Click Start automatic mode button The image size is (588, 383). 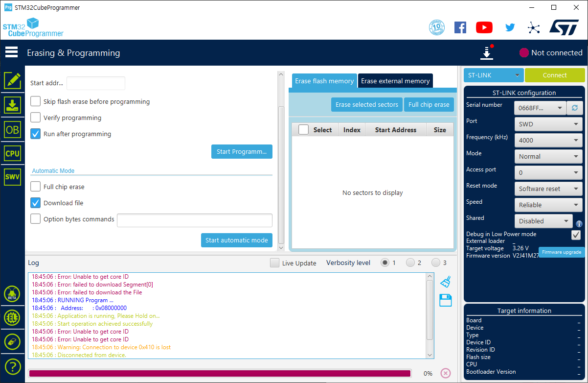[x=237, y=240]
